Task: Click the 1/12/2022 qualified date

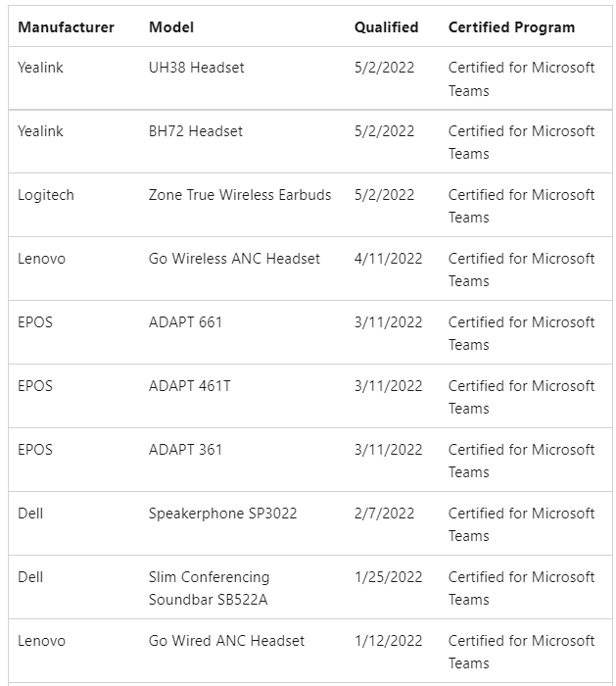Action: point(388,641)
